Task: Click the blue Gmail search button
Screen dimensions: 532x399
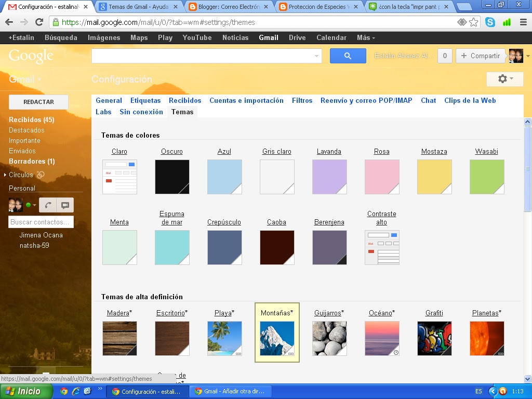Action: pyautogui.click(x=348, y=56)
